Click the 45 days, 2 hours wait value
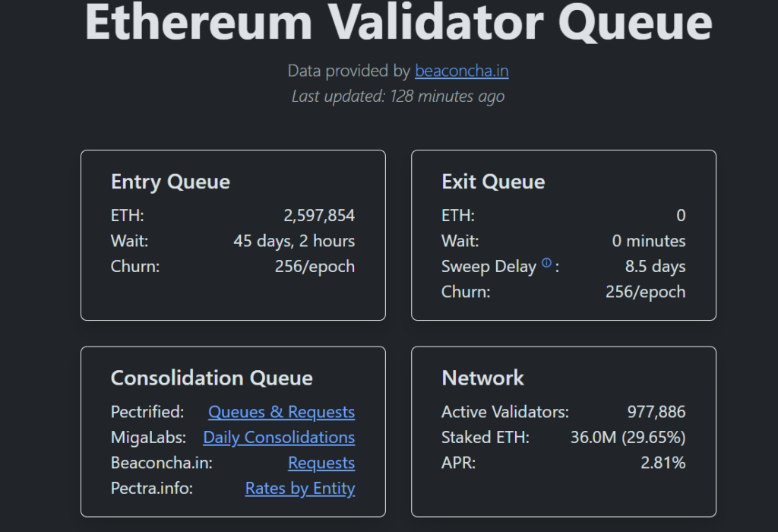Viewport: 778px width, 532px height. pos(294,242)
